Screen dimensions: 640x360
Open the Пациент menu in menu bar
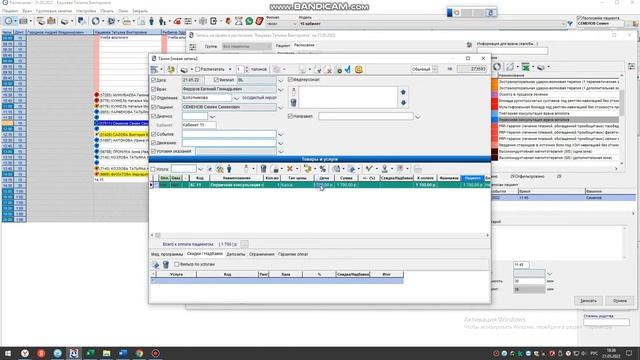pyautogui.click(x=10, y=11)
